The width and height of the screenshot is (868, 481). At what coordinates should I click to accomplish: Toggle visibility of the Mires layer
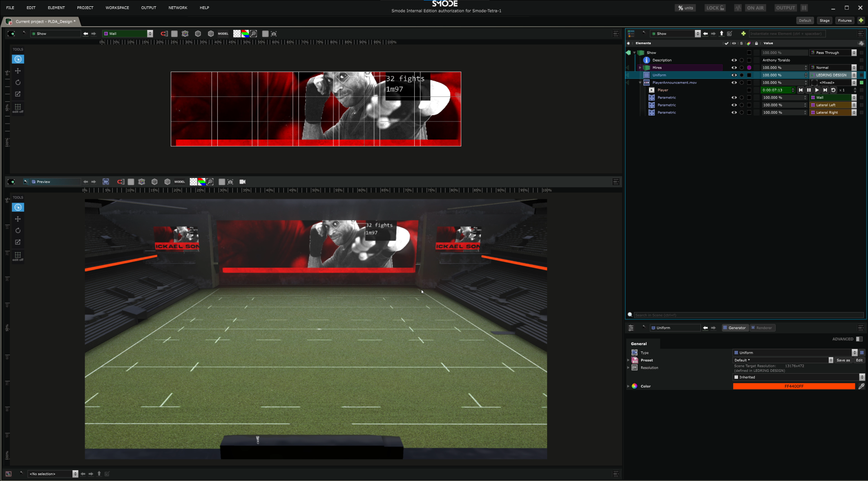pos(734,68)
